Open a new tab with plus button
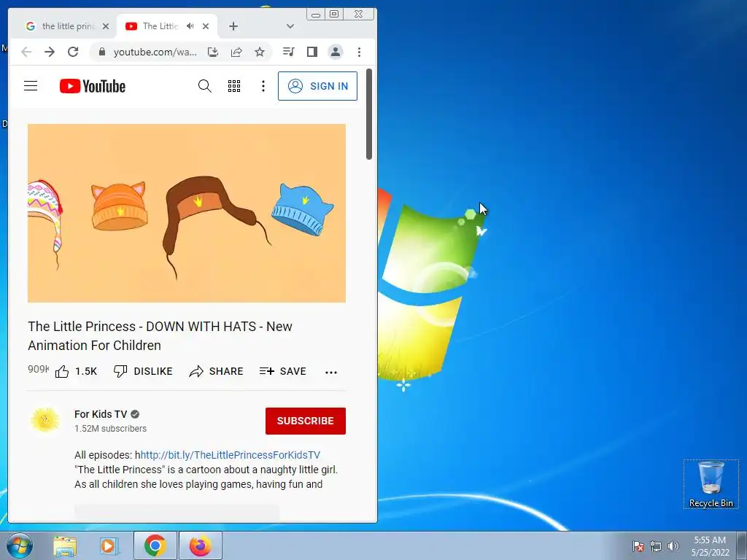The image size is (747, 560). click(233, 26)
